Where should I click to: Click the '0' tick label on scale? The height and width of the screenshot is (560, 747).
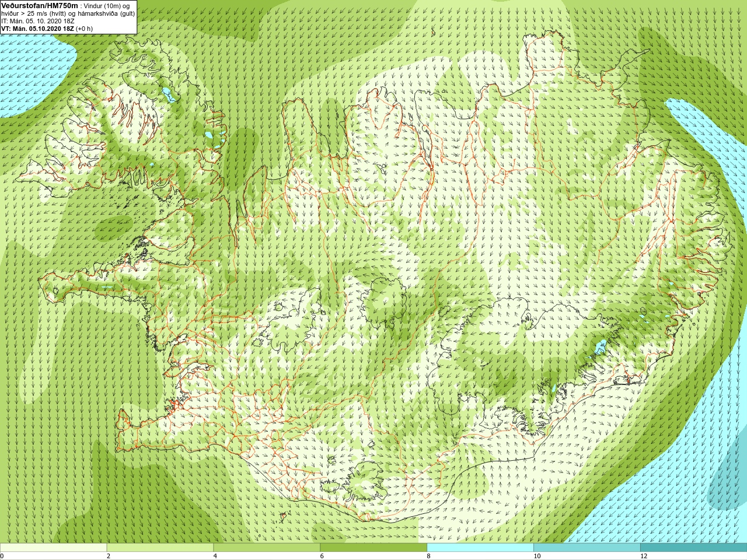tap(2, 556)
